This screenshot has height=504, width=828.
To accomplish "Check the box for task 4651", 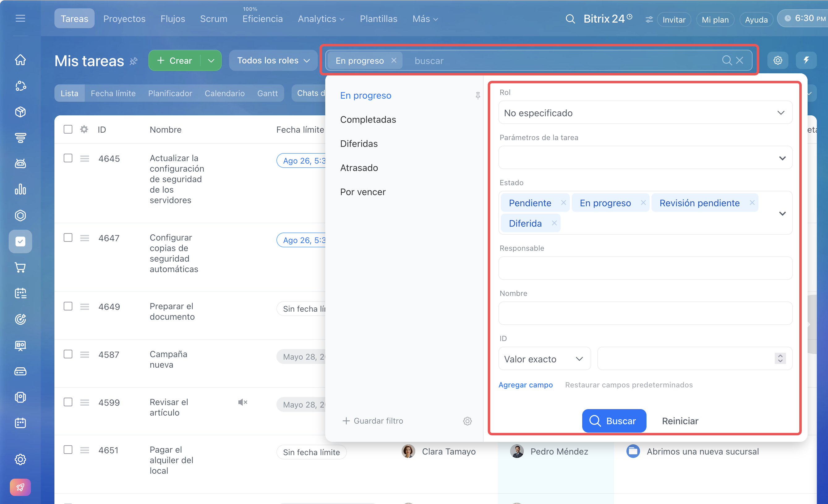I will [x=68, y=450].
